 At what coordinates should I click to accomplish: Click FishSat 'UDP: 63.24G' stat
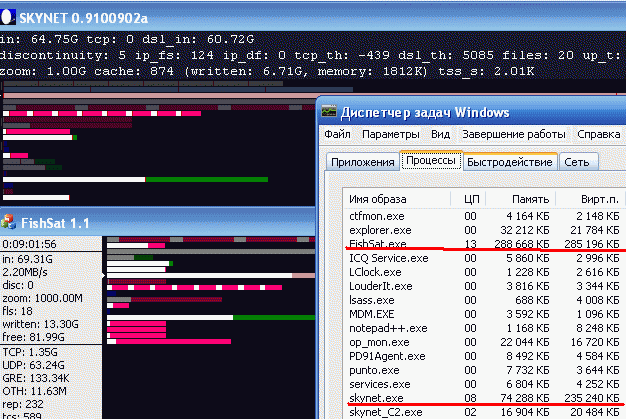(x=33, y=365)
